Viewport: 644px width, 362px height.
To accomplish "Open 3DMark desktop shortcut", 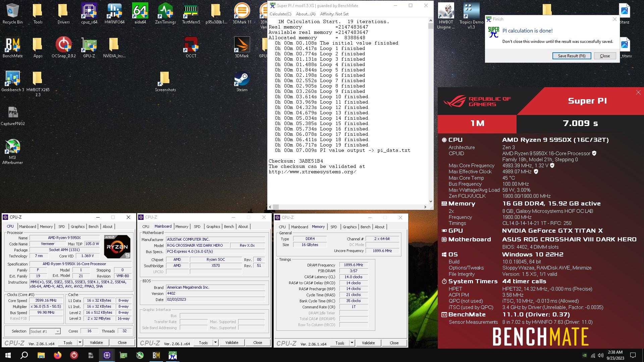I will [x=242, y=47].
